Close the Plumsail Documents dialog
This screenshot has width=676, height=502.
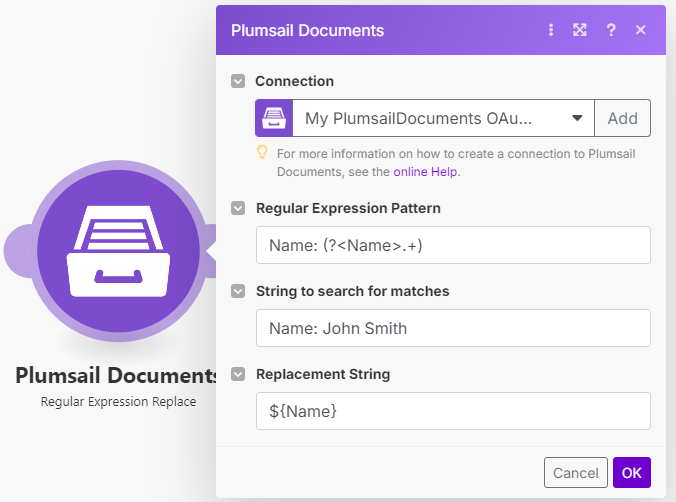click(641, 30)
